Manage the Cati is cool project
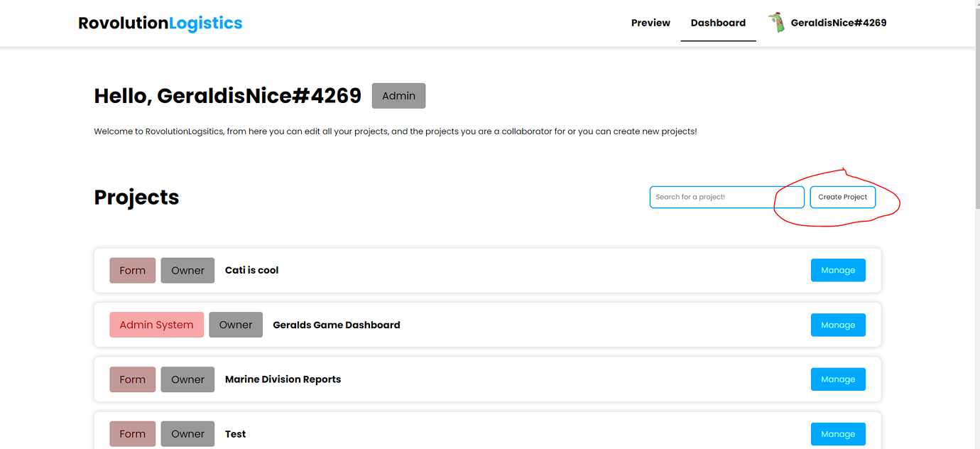Screen dimensions: 980x449 (838, 270)
